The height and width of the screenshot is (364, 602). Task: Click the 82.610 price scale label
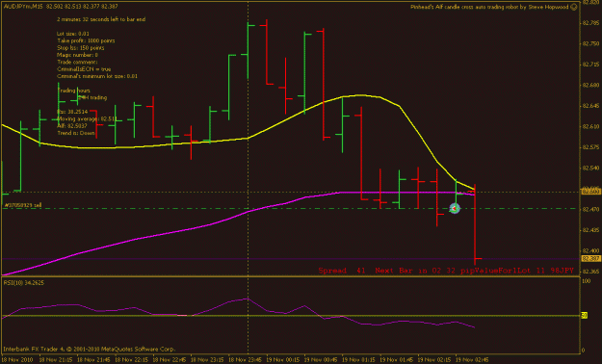[590, 126]
